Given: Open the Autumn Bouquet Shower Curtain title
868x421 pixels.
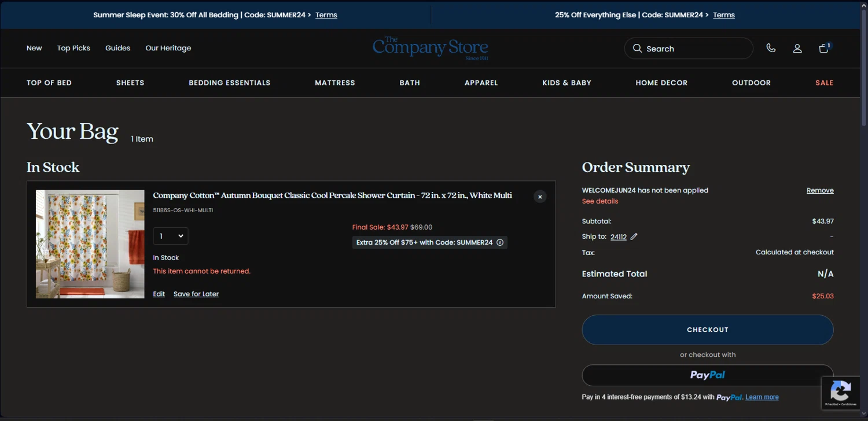Looking at the screenshot, I should point(332,195).
